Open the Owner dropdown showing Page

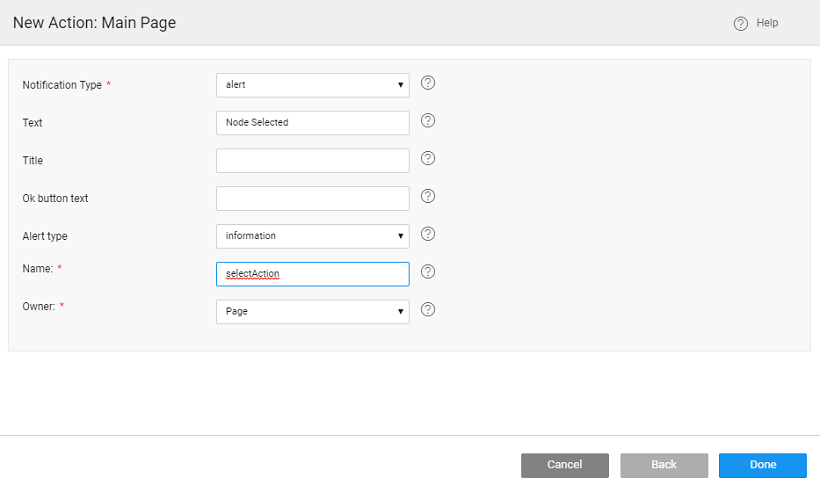312,311
